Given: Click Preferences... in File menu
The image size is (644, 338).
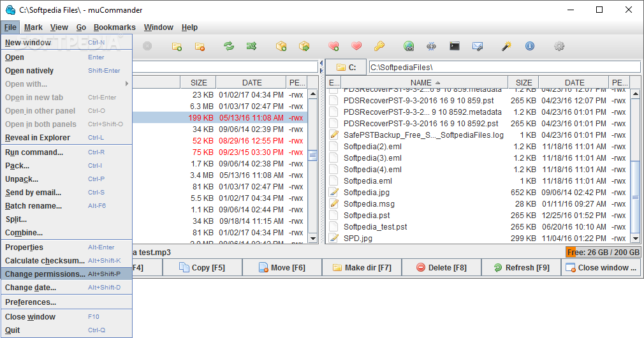Looking at the screenshot, I should [66, 302].
